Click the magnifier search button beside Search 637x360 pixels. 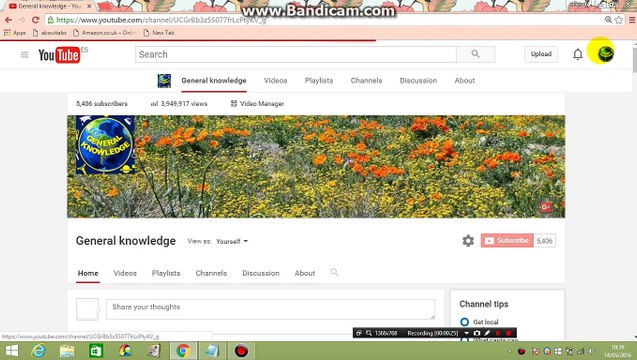[475, 54]
